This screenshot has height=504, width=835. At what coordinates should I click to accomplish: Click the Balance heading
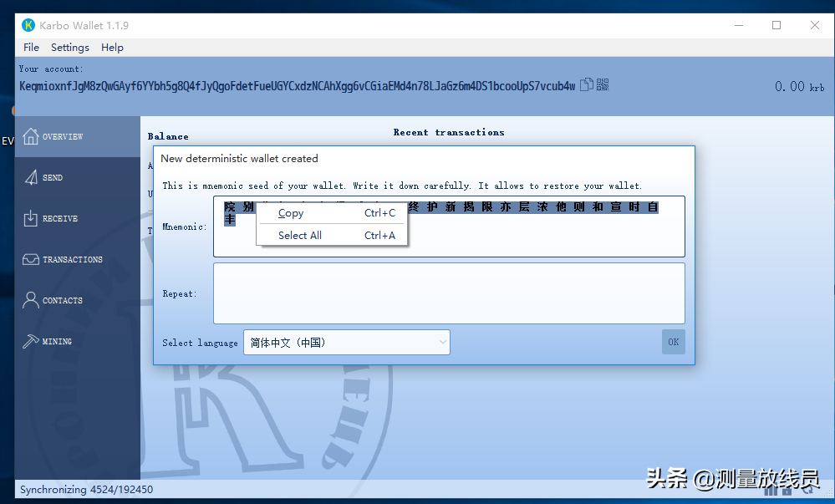pyautogui.click(x=168, y=136)
